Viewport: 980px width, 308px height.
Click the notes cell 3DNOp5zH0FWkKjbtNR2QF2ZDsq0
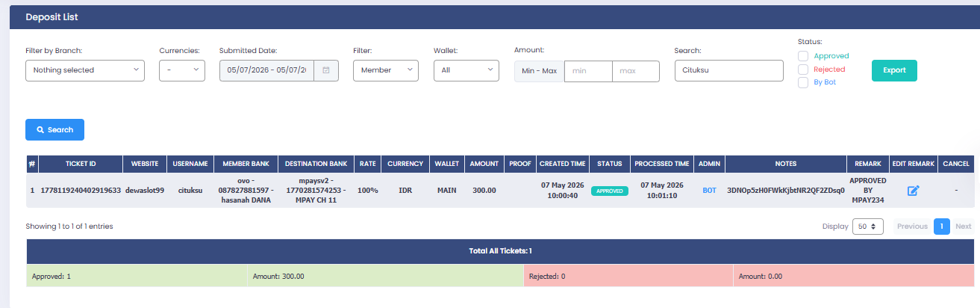click(x=785, y=191)
